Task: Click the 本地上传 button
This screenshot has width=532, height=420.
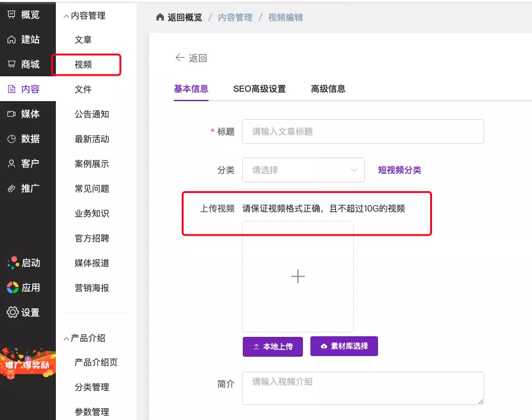Action: coord(273,346)
